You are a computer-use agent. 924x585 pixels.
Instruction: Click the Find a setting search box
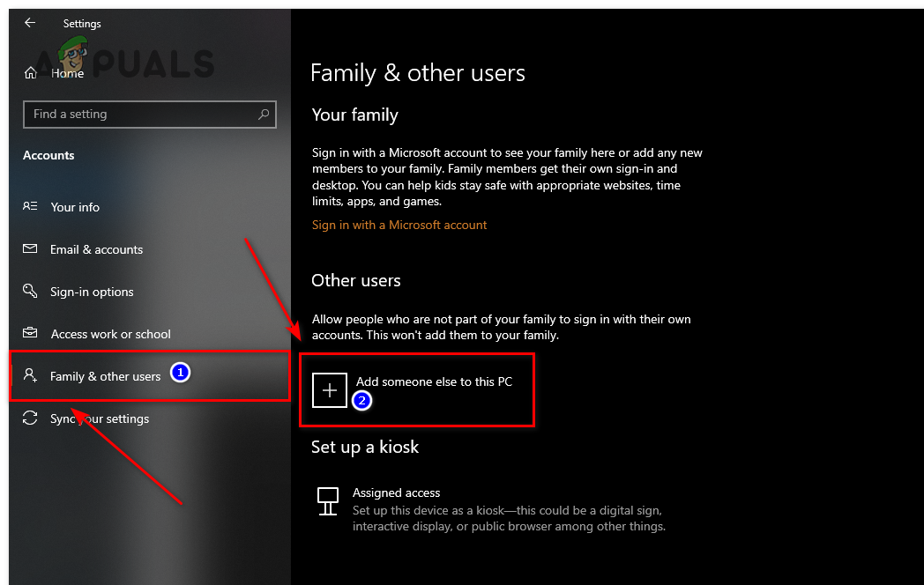pos(141,115)
